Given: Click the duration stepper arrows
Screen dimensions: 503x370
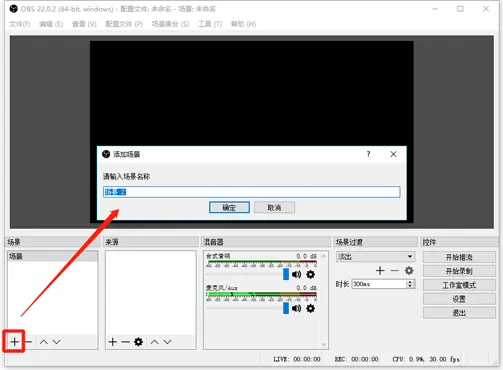Looking at the screenshot, I should (410, 284).
